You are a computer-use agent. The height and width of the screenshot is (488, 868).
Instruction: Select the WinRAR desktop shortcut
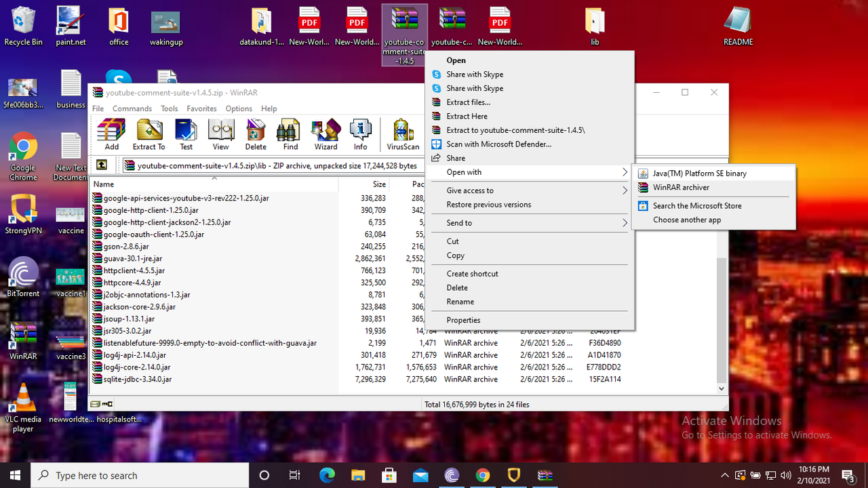(x=23, y=340)
